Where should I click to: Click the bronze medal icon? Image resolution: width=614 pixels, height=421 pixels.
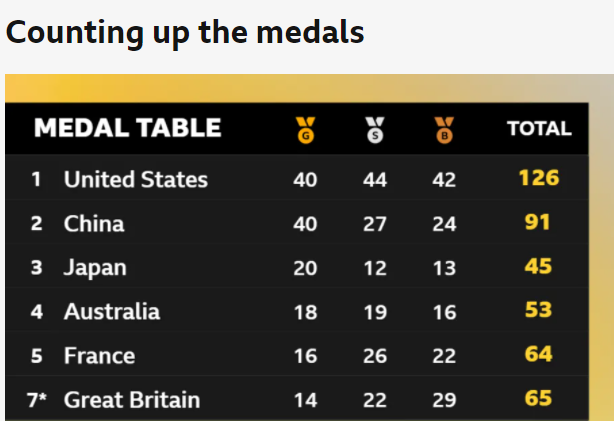[x=444, y=129]
